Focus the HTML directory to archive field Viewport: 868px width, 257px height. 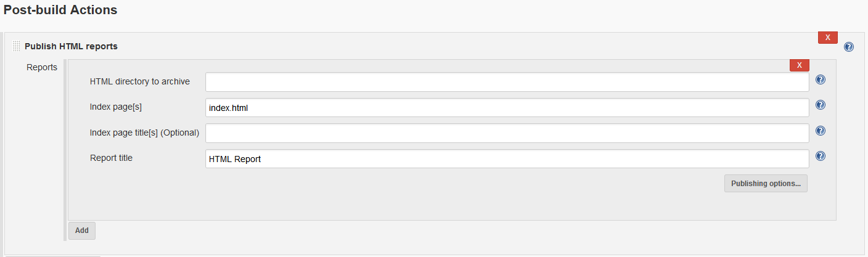(x=507, y=82)
